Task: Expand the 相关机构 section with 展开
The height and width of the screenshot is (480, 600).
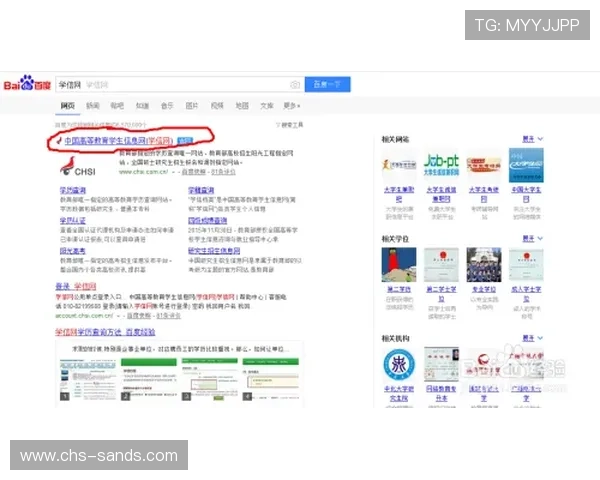Action: click(x=533, y=338)
